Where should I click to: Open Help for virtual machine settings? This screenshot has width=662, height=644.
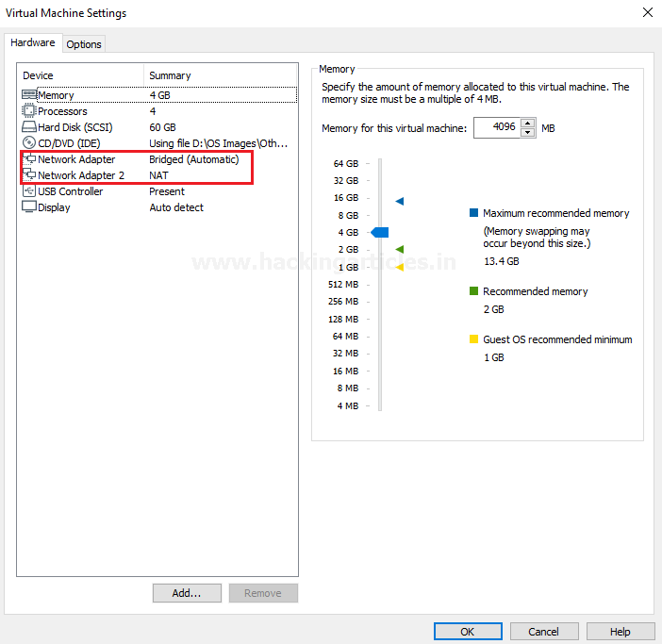[x=620, y=632]
